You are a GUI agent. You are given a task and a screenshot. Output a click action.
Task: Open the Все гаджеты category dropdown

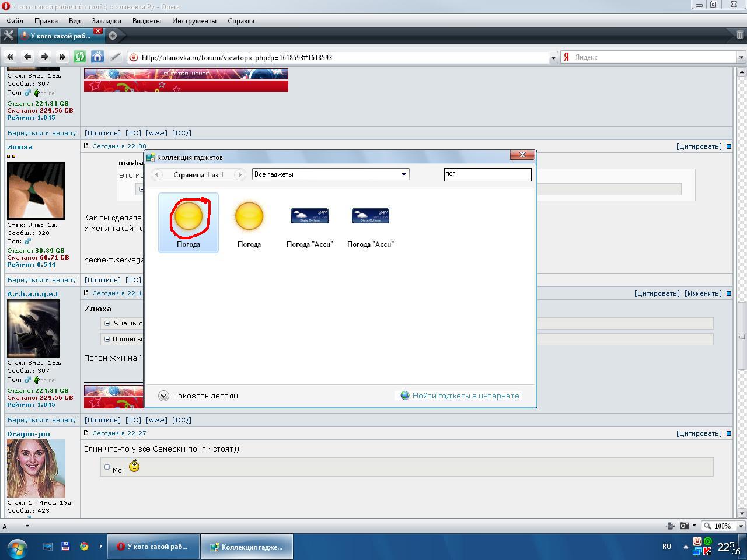click(x=330, y=174)
